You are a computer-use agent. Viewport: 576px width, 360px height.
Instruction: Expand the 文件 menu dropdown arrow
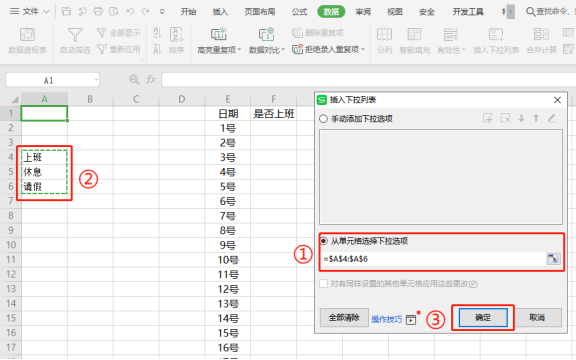click(46, 12)
